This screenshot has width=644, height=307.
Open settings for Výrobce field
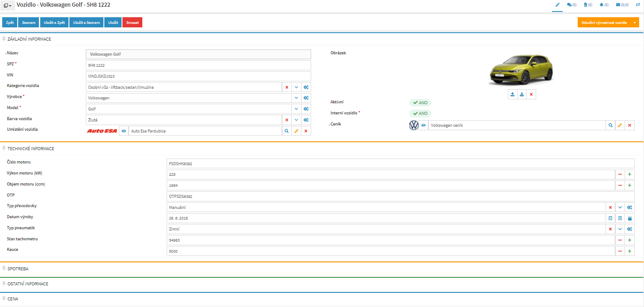pos(306,98)
